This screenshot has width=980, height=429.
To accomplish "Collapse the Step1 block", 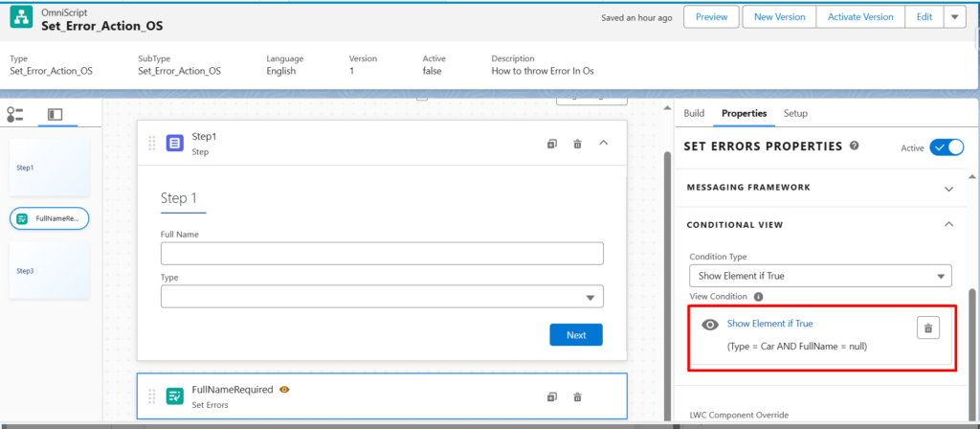I will (x=603, y=144).
